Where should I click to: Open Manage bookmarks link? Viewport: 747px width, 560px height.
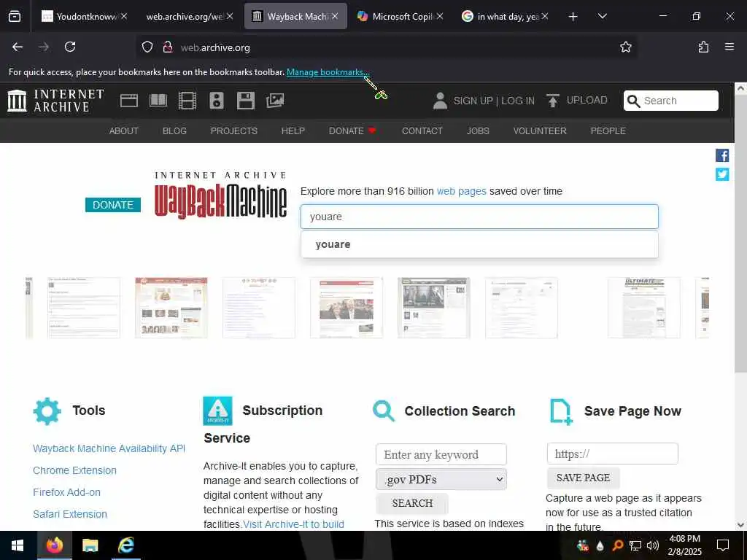click(328, 72)
